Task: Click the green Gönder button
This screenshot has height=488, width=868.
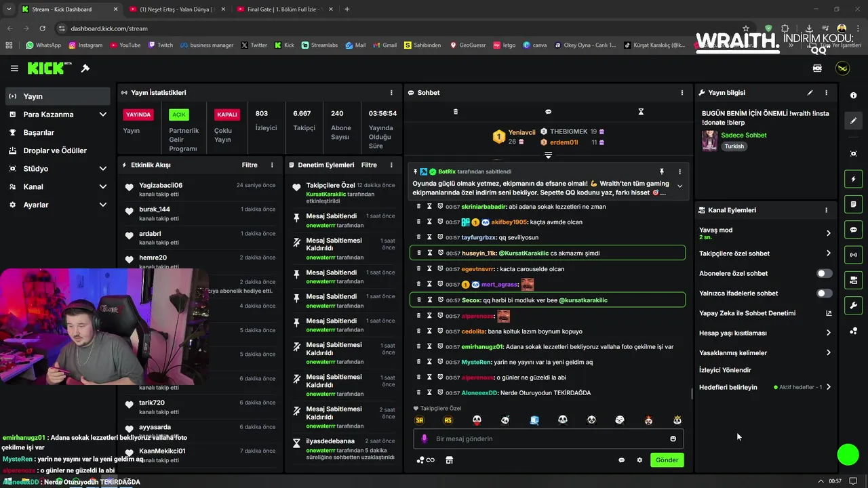Action: (667, 460)
